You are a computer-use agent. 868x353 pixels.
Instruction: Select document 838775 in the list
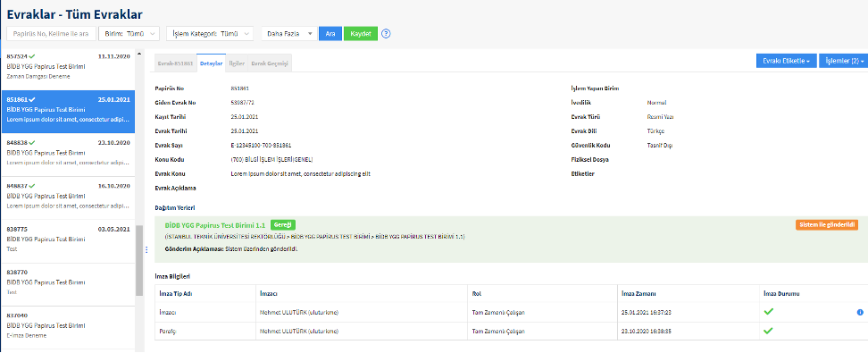68,239
